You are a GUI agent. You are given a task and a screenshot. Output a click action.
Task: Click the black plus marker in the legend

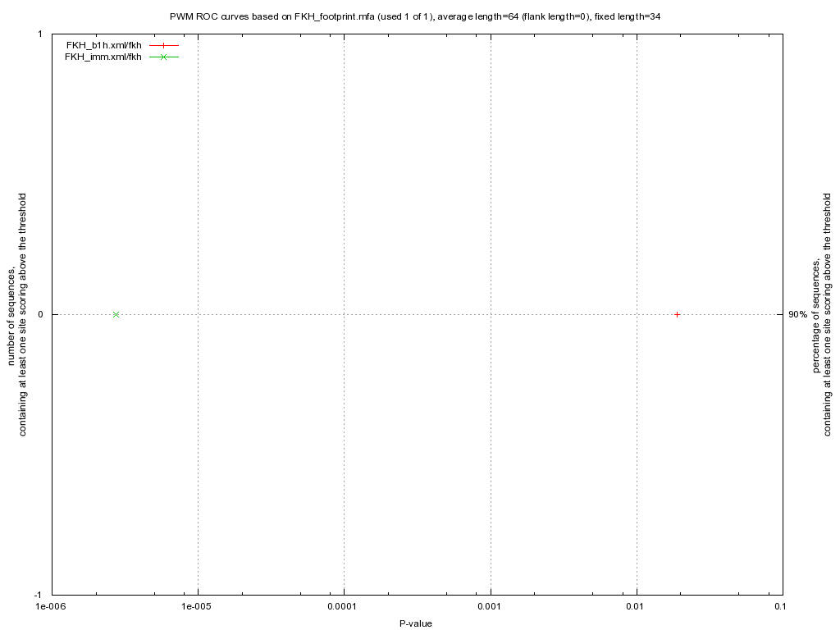pos(164,45)
